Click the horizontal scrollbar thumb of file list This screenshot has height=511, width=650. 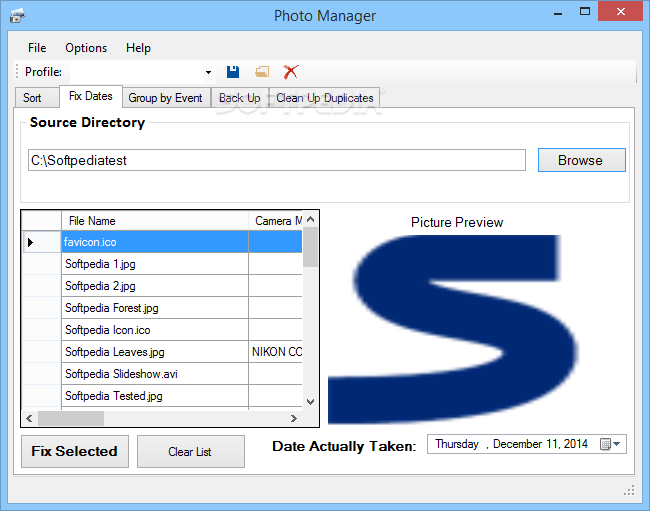point(71,418)
